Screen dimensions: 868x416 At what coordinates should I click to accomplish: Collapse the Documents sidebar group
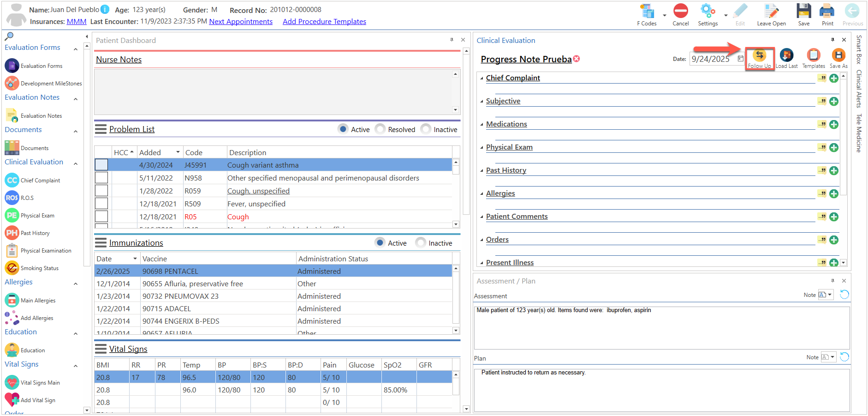[76, 131]
